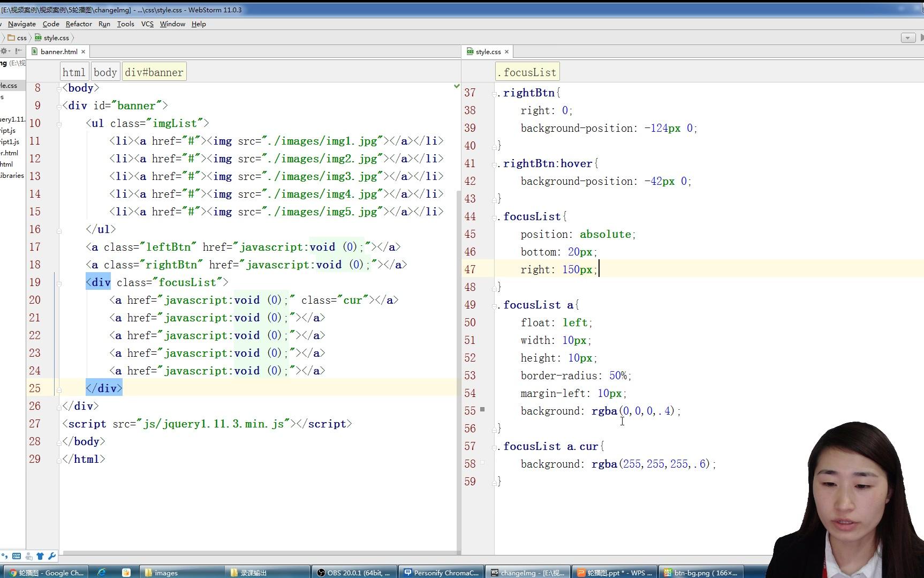This screenshot has height=578, width=924.
Task: Select script1.js in the project tree
Action: 10,142
